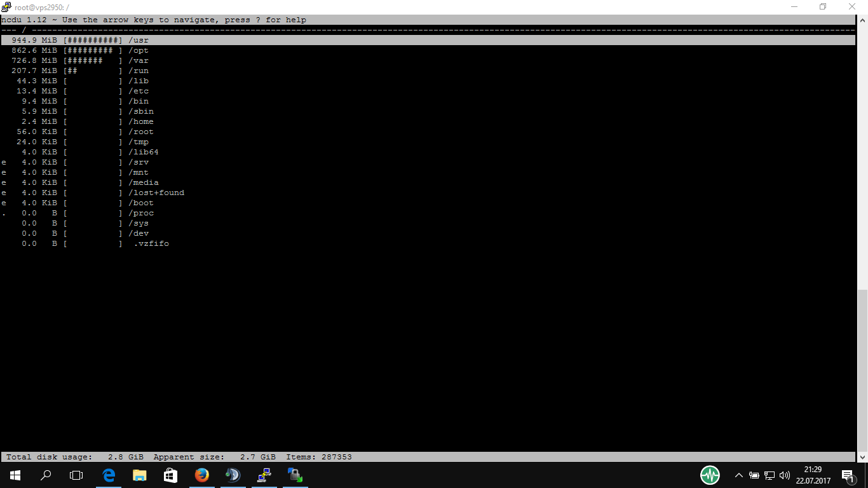Viewport: 868px width, 488px height.
Task: Click the PuTTY taskbar icon
Action: click(264, 475)
